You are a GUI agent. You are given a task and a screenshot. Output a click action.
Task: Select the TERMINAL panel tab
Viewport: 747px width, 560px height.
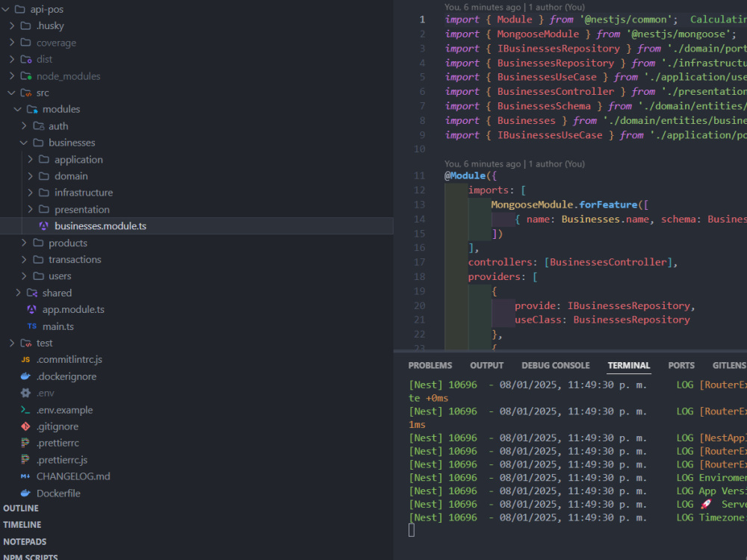pos(628,365)
